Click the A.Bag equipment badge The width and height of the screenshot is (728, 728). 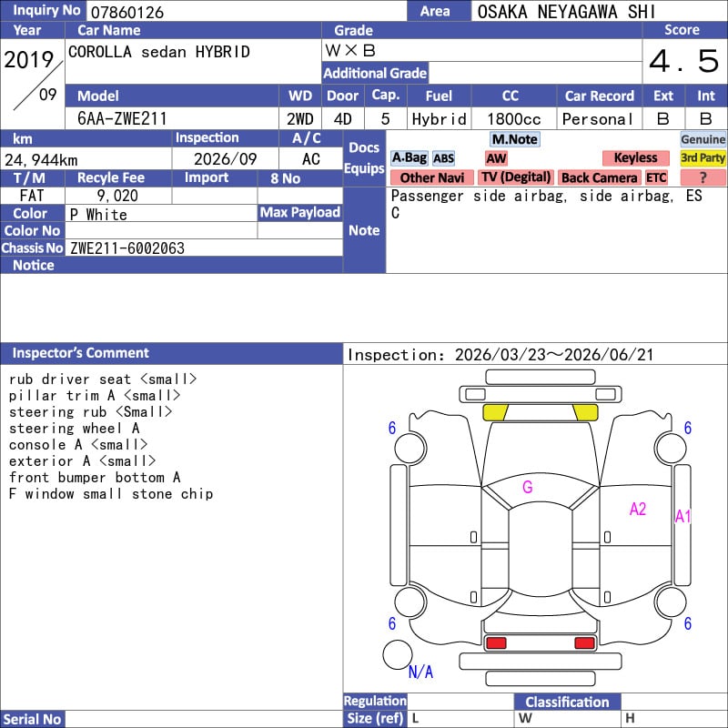[x=409, y=158]
